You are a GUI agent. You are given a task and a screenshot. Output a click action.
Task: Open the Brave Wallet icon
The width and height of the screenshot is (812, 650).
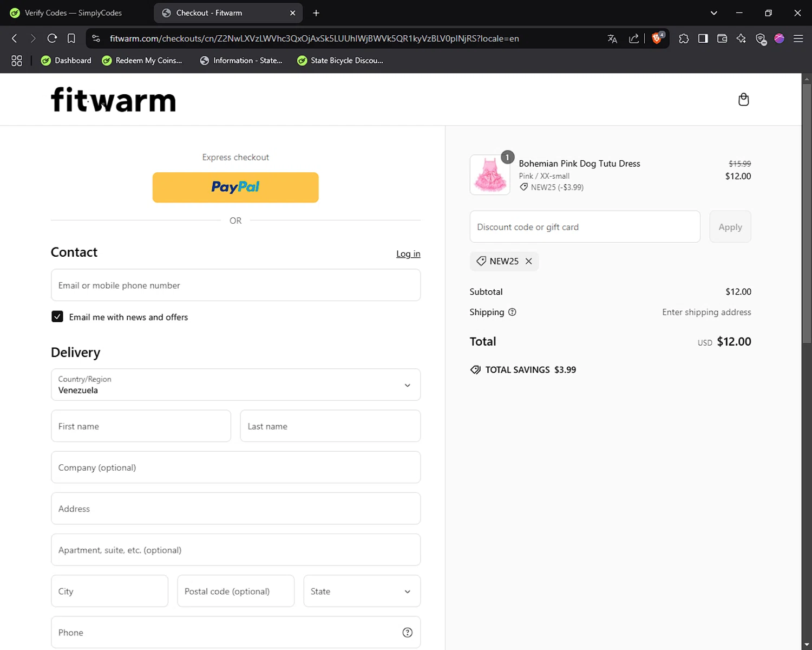pyautogui.click(x=722, y=38)
